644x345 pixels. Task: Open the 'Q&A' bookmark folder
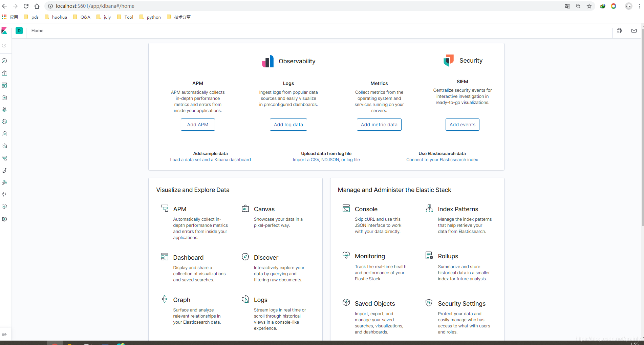pos(82,17)
